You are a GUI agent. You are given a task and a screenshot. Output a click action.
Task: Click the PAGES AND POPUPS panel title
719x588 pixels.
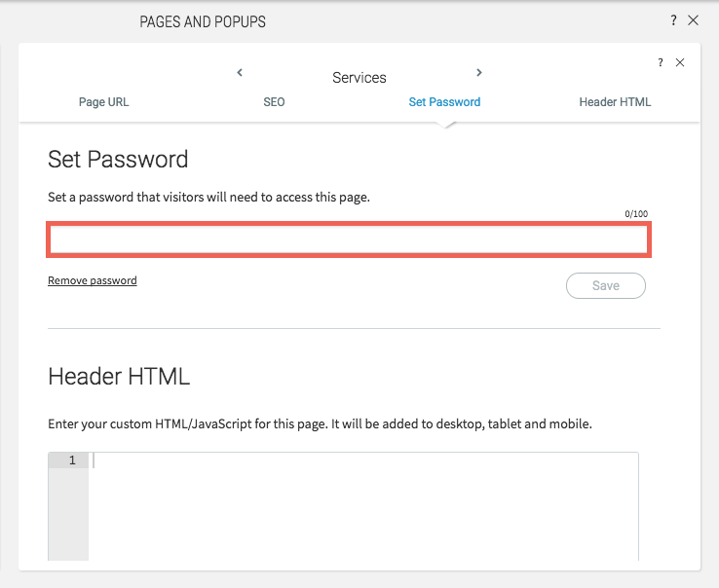(x=203, y=21)
